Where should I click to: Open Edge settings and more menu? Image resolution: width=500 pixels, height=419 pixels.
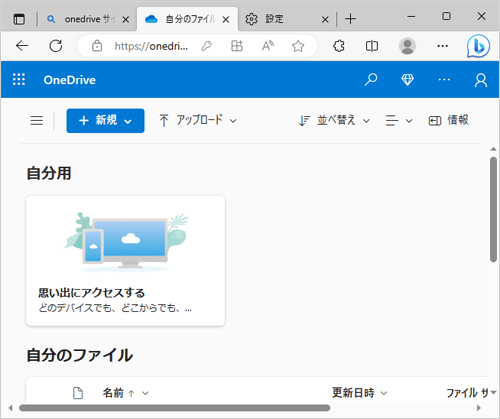click(x=442, y=46)
